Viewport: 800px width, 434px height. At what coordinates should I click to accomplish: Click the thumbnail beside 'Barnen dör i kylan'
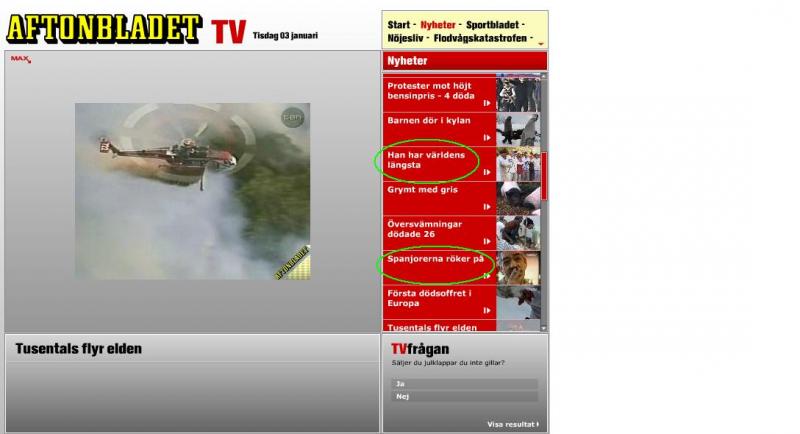[x=518, y=130]
